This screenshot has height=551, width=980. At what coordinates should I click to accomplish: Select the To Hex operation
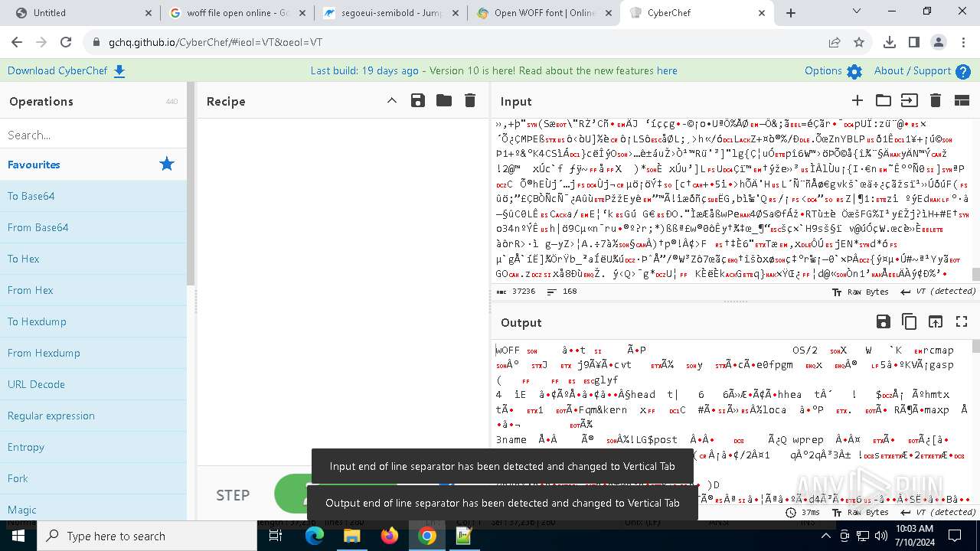click(93, 259)
